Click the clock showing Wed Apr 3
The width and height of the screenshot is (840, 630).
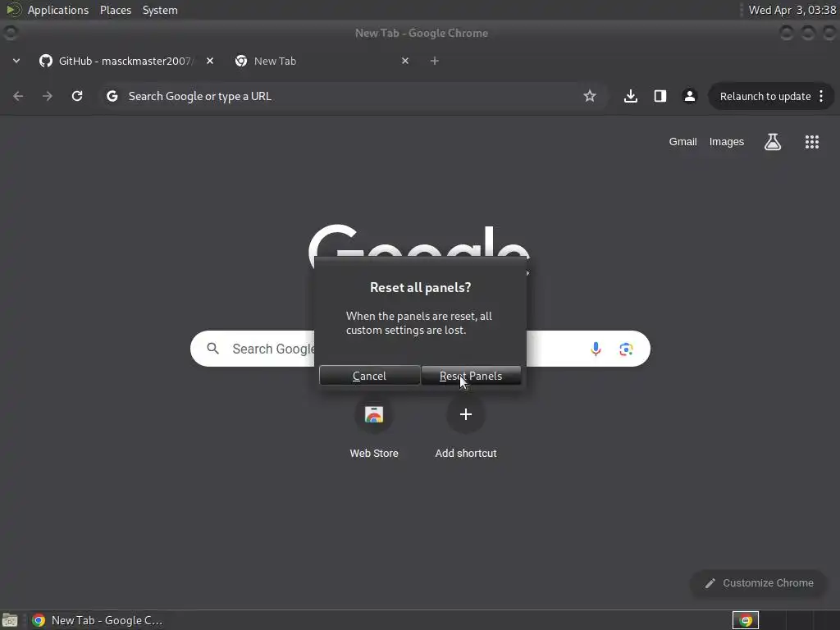(792, 10)
